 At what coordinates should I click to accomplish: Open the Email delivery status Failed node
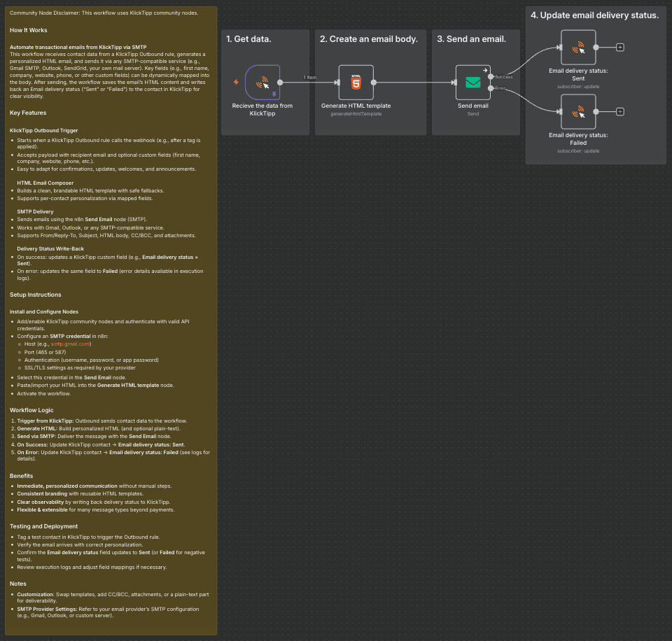578,111
